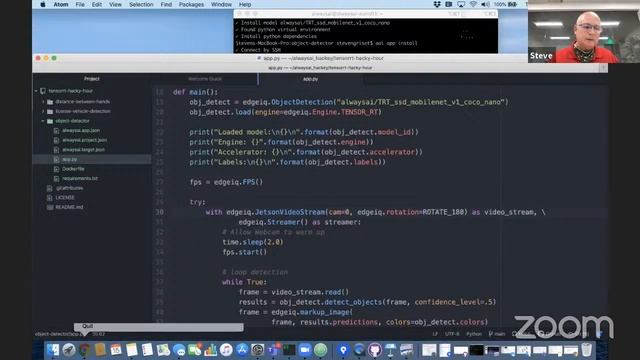Image resolution: width=640 pixels, height=360 pixels.
Task: Open Google Chrome from the Dock
Action: point(84,350)
